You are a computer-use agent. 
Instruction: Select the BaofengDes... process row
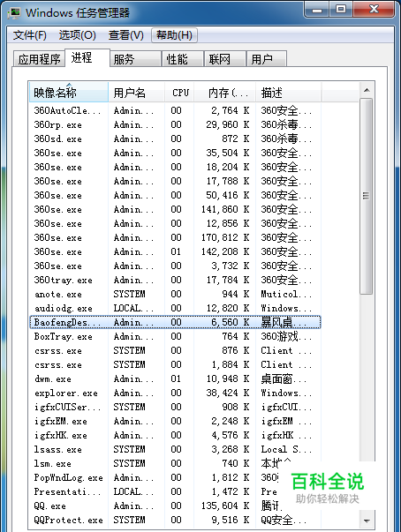click(x=175, y=322)
